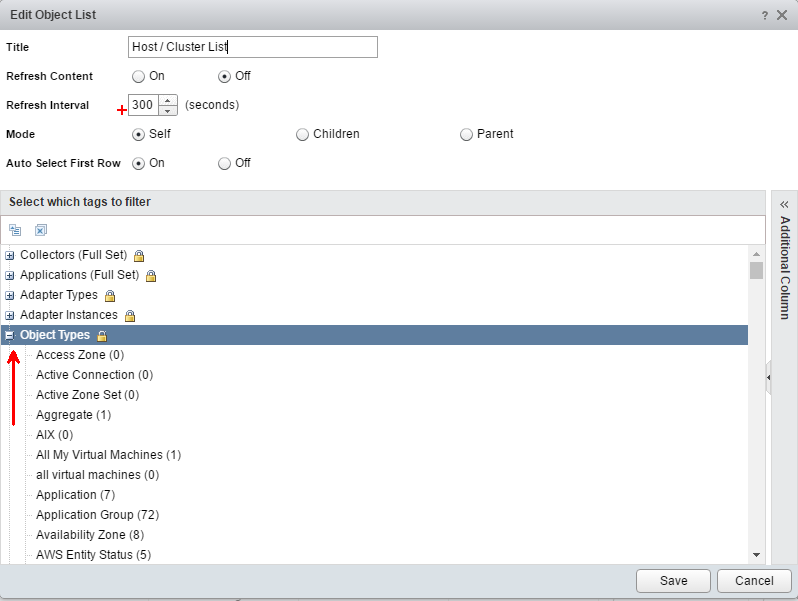Select Children mode radio button
Image resolution: width=798 pixels, height=601 pixels.
[302, 134]
